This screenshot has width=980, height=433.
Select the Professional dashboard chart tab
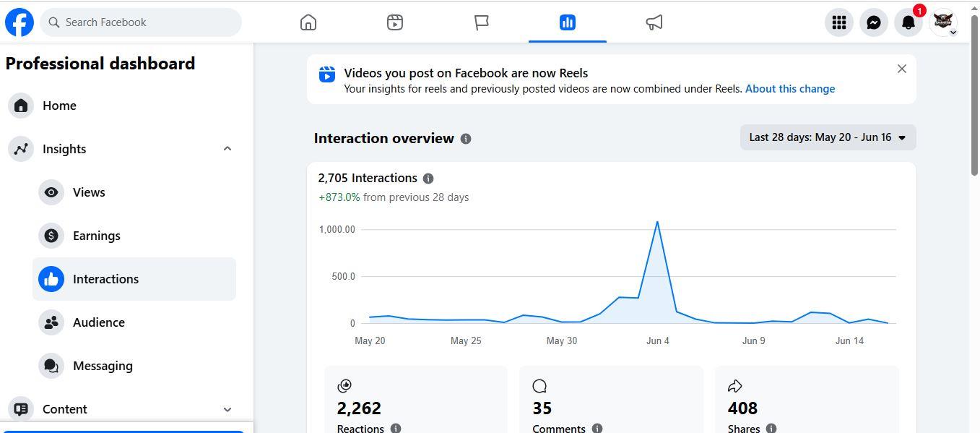click(568, 22)
